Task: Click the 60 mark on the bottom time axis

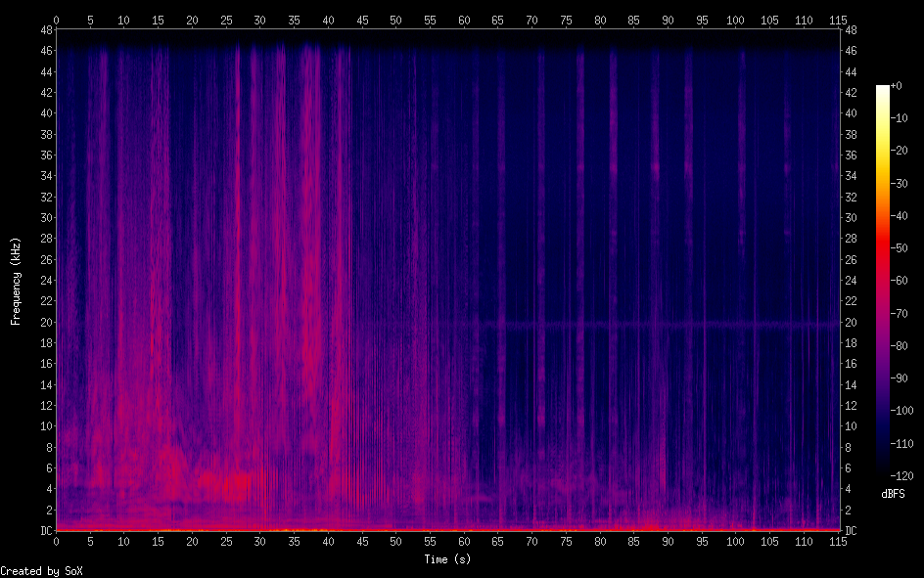Action: coord(463,541)
